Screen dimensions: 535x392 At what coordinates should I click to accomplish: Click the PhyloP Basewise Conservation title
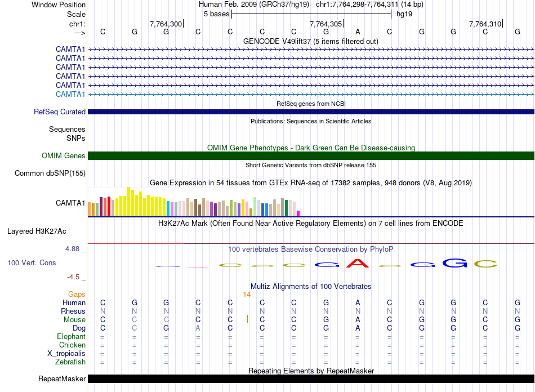pyautogui.click(x=311, y=250)
